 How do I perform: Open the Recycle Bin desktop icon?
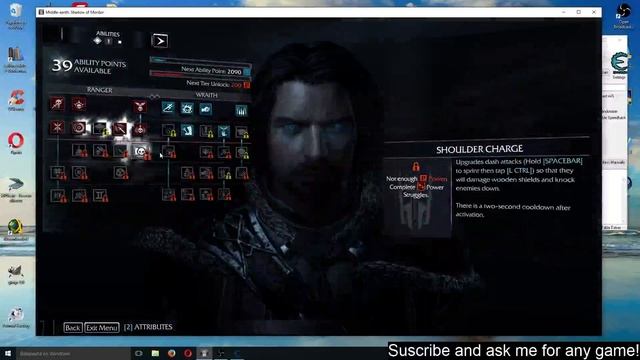(x=16, y=16)
